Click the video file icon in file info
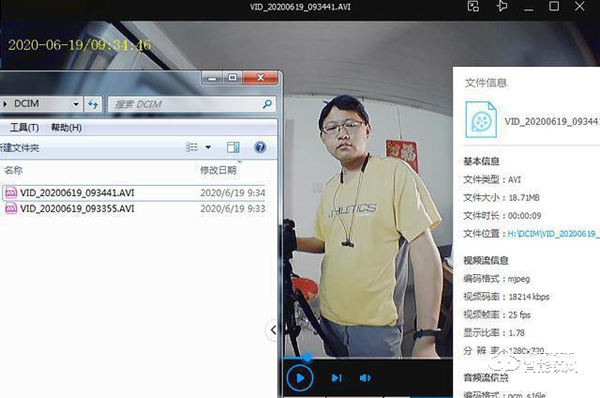 pyautogui.click(x=481, y=119)
